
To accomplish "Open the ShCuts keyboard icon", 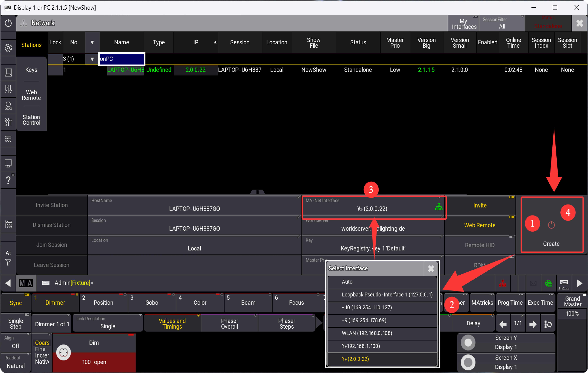I will pyautogui.click(x=564, y=284).
